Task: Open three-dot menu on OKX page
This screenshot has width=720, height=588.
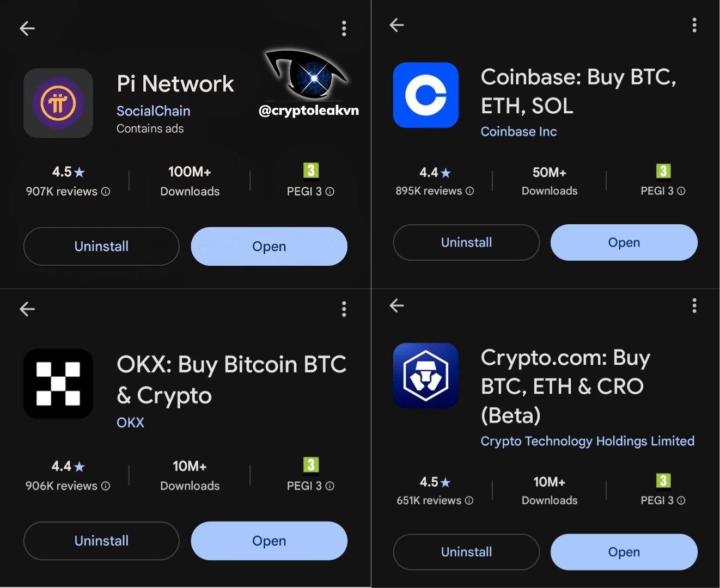Action: [x=344, y=309]
